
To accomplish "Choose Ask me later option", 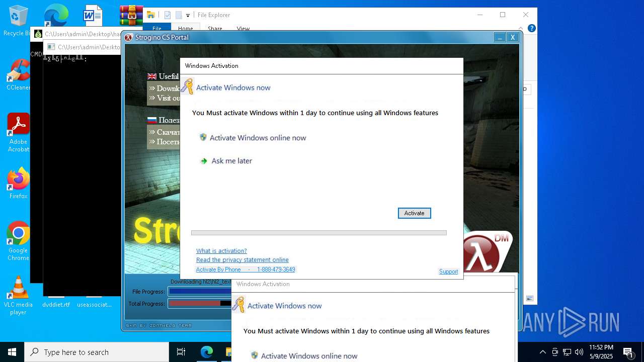I will point(231,161).
